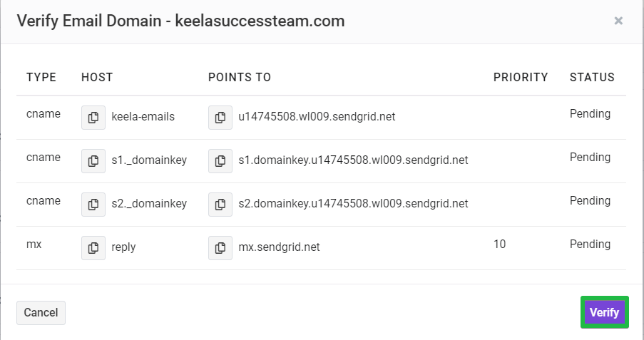The image size is (644, 340).
Task: Select the mx.sendgrid.net text
Action: [279, 247]
